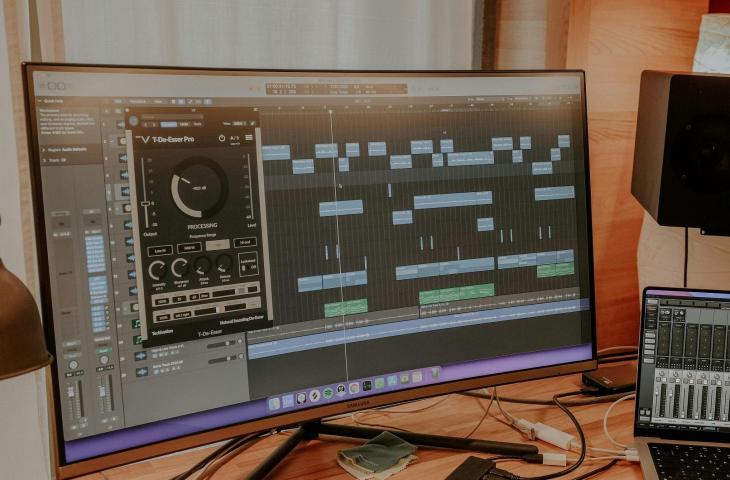This screenshot has width=730, height=480.
Task: Click the Copy button in plugin header
Action: click(185, 124)
